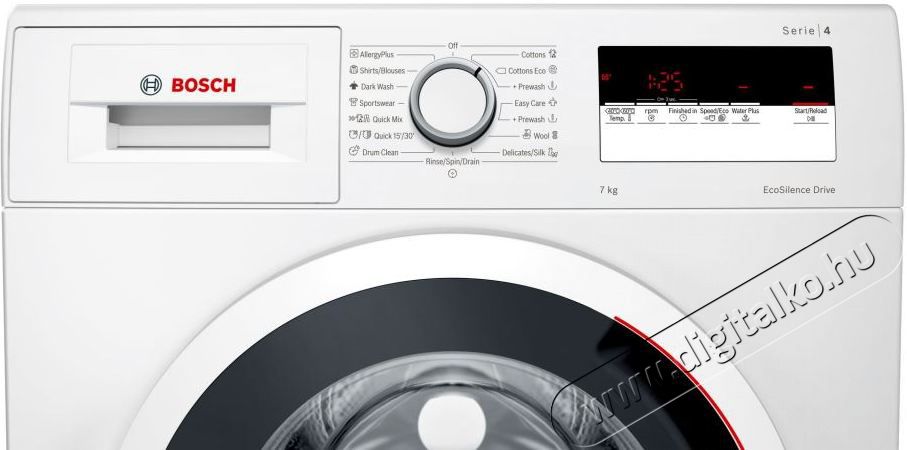Tap the Dark Wash black shirt icon

point(354,86)
